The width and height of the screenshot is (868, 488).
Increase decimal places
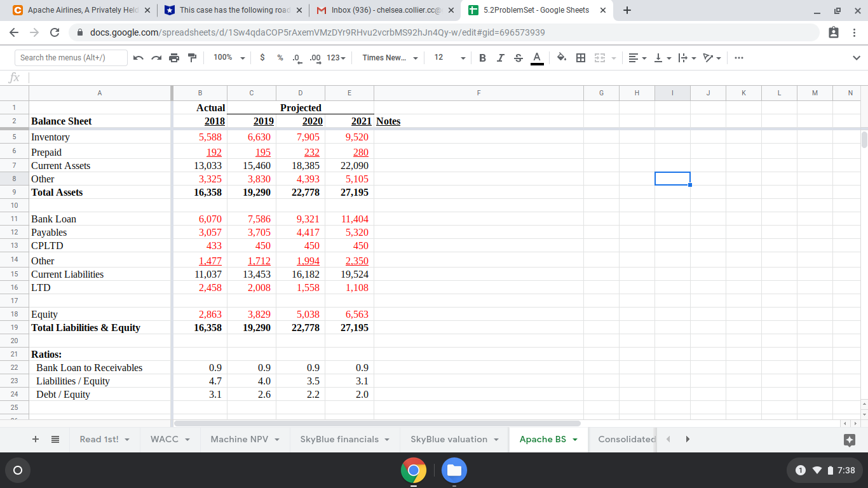(x=315, y=58)
